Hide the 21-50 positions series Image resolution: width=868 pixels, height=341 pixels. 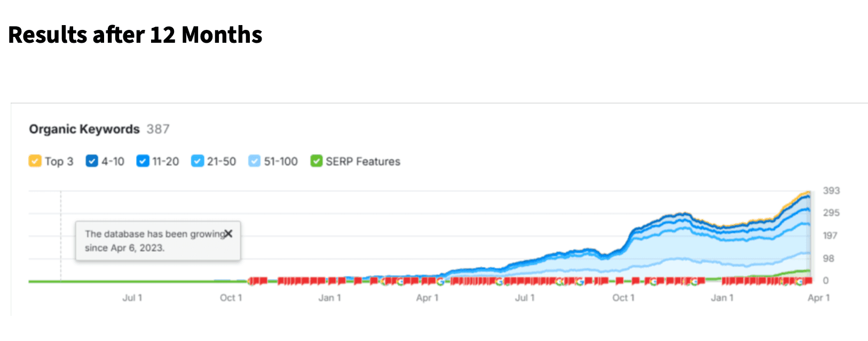coord(198,161)
